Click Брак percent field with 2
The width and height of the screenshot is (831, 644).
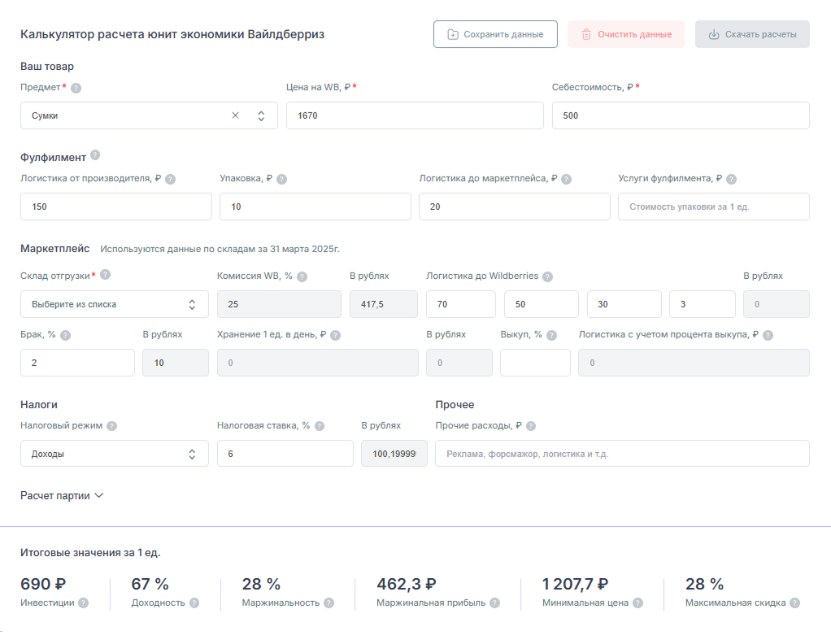pos(77,363)
